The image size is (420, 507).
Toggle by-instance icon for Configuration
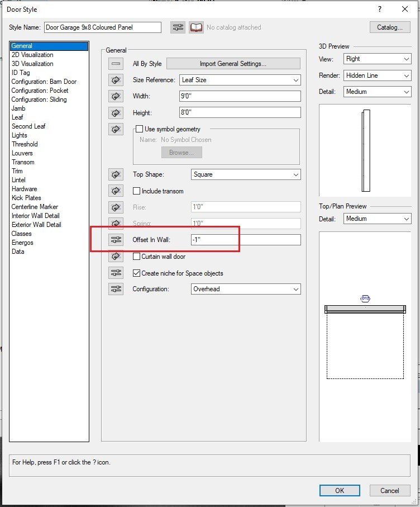pyautogui.click(x=116, y=289)
